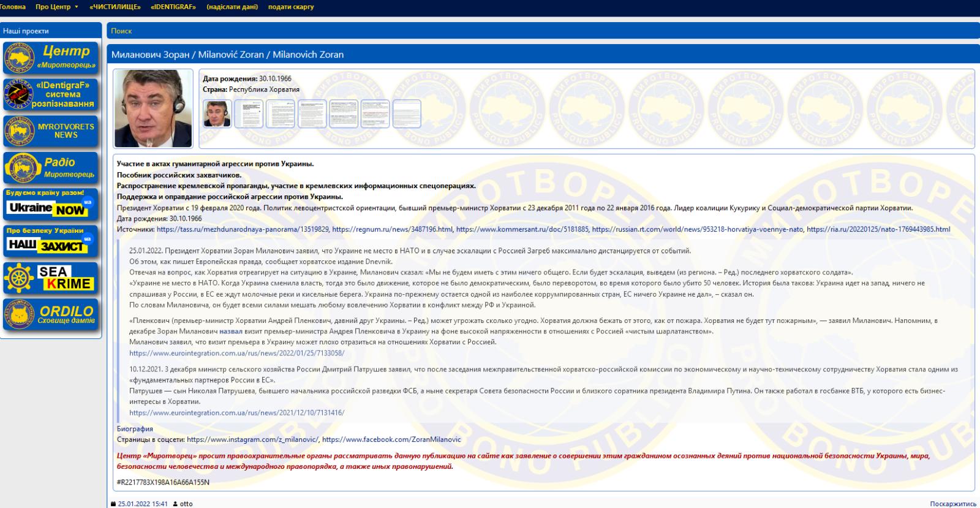Follow the ria.ru nato source link
Screen dimensions: 980x508
pos(878,229)
